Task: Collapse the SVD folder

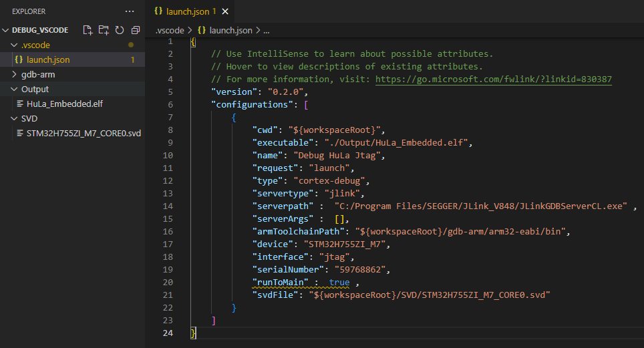Action: coord(14,118)
